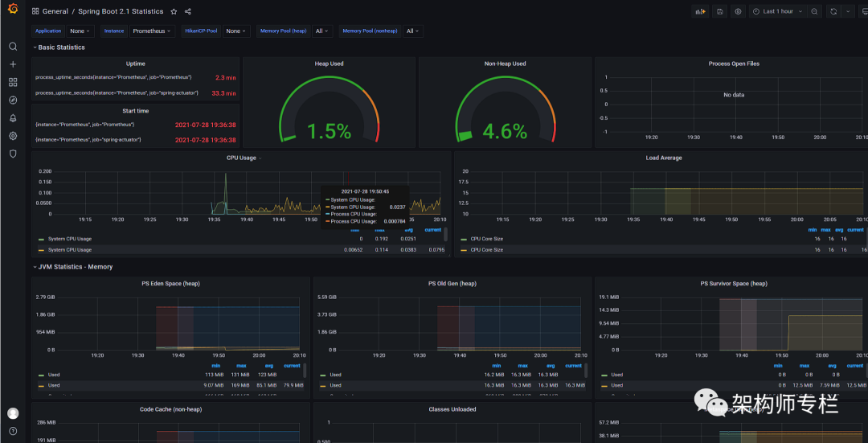Screen dimensions: 868x443
Task: Click the 1.5% Heap Used gauge value
Action: coord(329,131)
